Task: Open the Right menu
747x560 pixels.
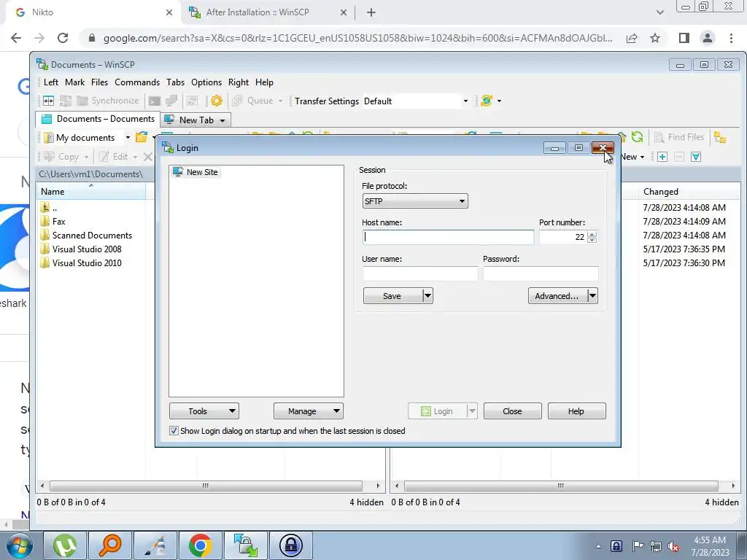Action: (x=239, y=82)
